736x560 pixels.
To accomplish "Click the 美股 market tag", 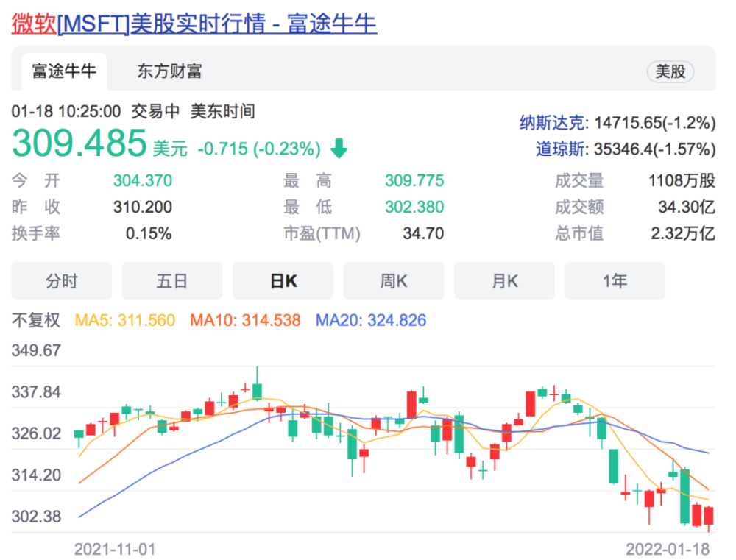I will point(670,72).
